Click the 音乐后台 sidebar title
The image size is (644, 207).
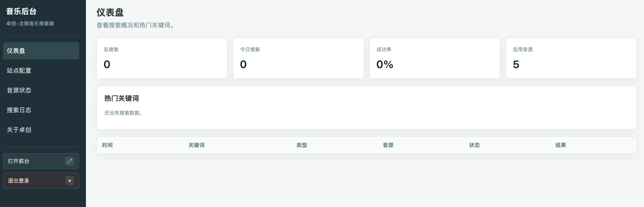click(21, 11)
